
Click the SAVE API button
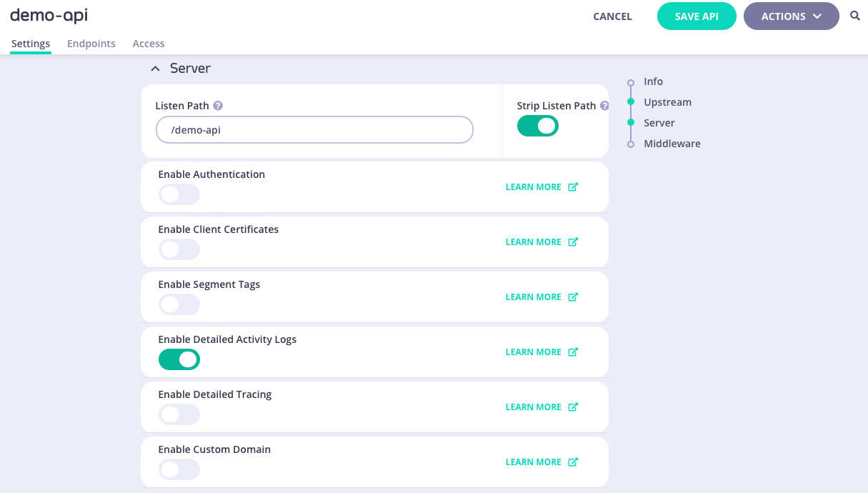pyautogui.click(x=697, y=15)
